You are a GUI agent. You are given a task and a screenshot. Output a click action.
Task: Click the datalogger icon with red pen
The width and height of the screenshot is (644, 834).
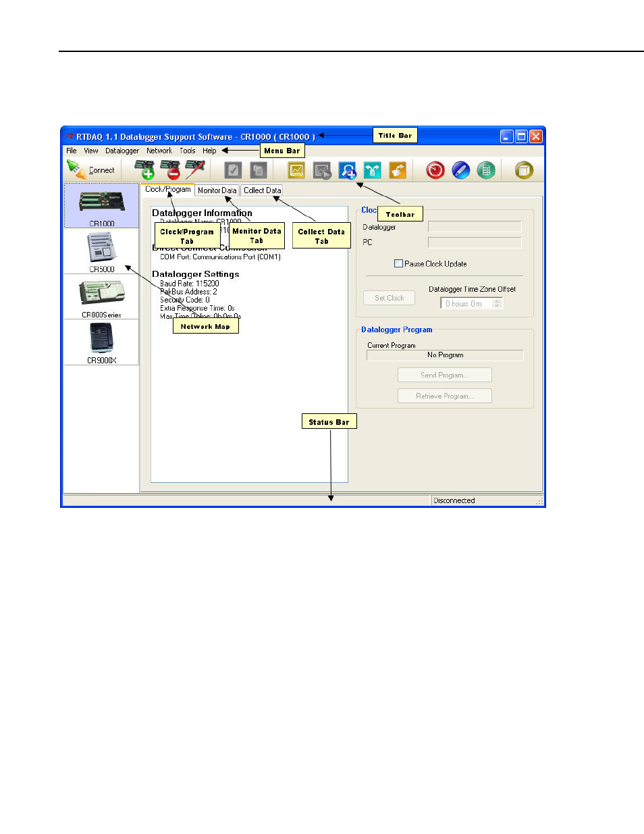coord(195,170)
